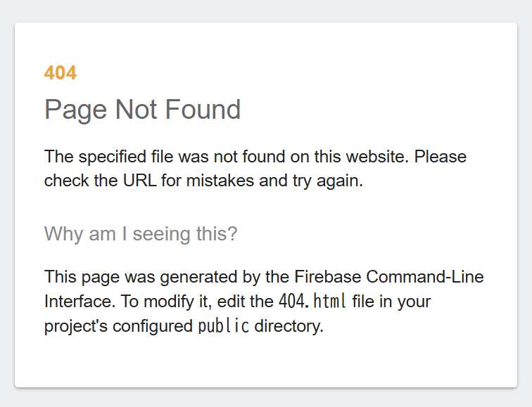Click the word "generated" in the explanation
Image resolution: width=532 pixels, height=407 pixels.
coord(190,276)
